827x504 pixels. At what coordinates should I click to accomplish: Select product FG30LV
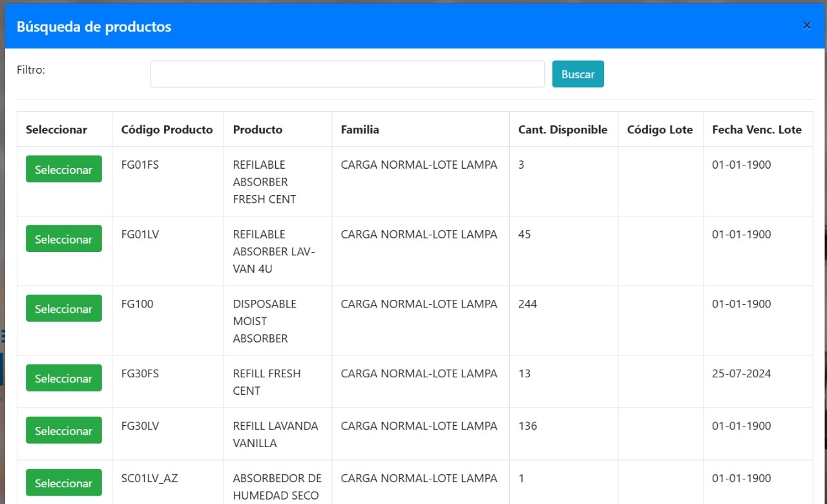pos(64,431)
